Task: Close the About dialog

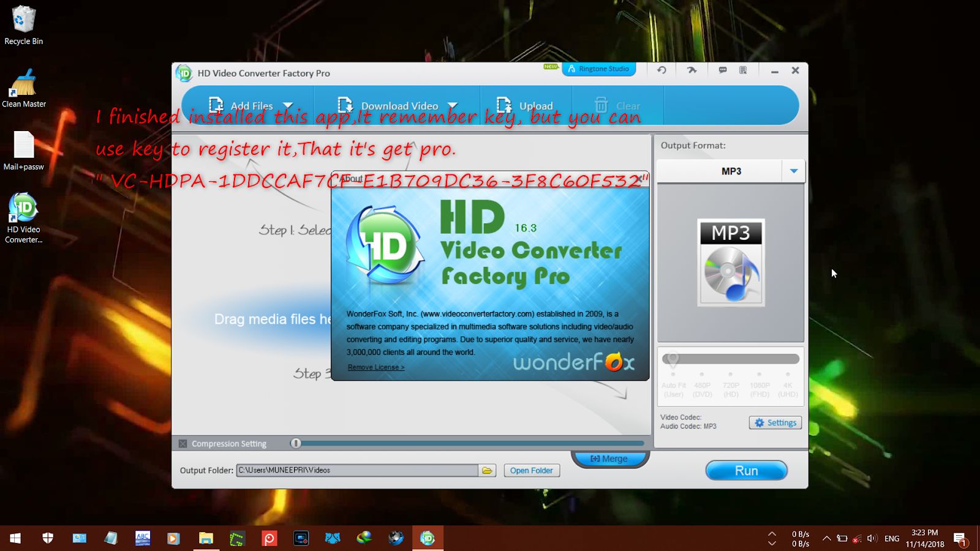Action: click(x=641, y=179)
